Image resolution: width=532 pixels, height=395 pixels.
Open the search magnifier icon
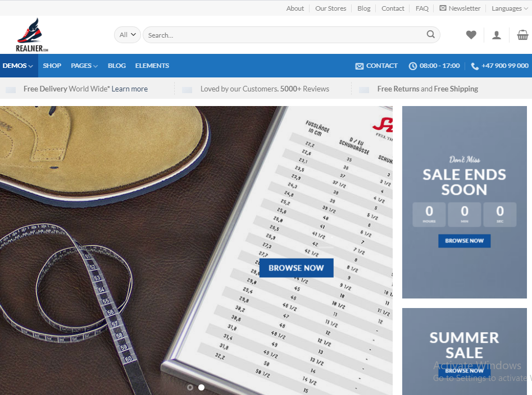tap(430, 34)
